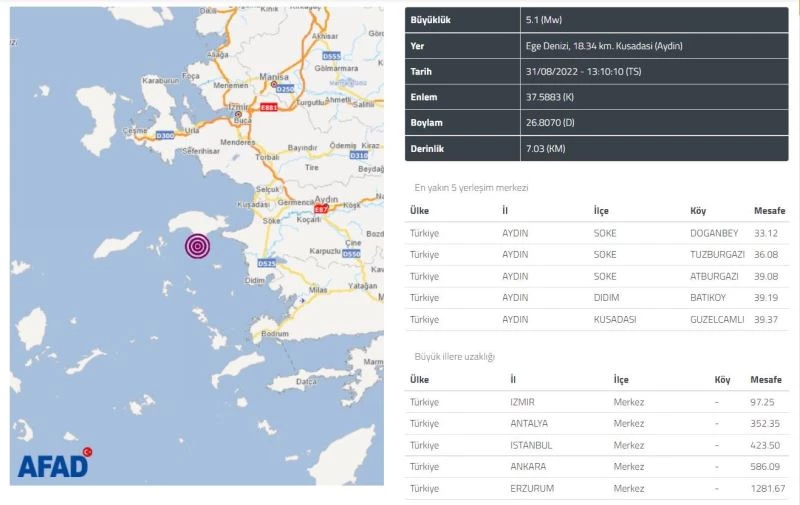Click the İzmir city marker on map
This screenshot has height=505, width=800.
237,115
